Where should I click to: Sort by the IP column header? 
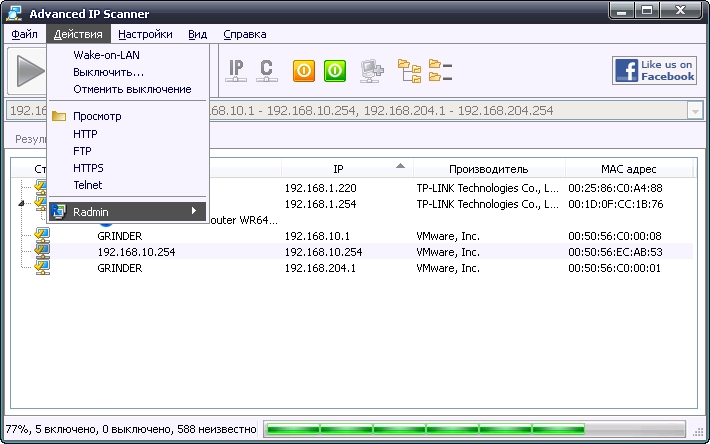347,169
